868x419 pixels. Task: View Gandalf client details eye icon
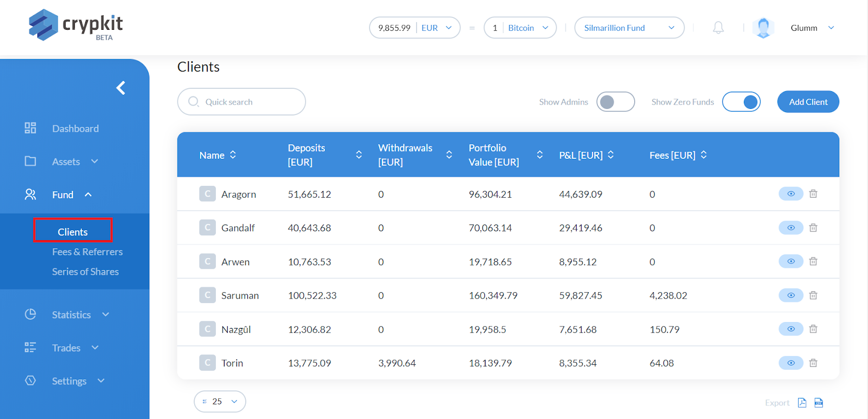pyautogui.click(x=790, y=228)
